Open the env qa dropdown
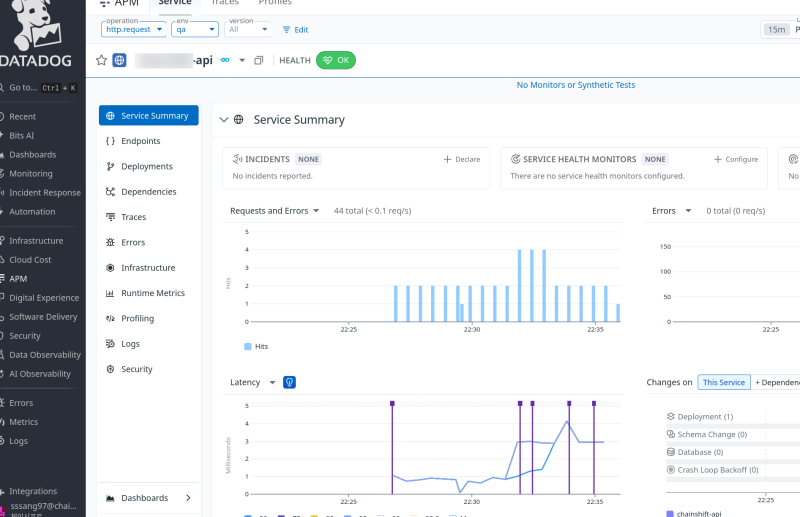800x517 pixels. pos(193,29)
